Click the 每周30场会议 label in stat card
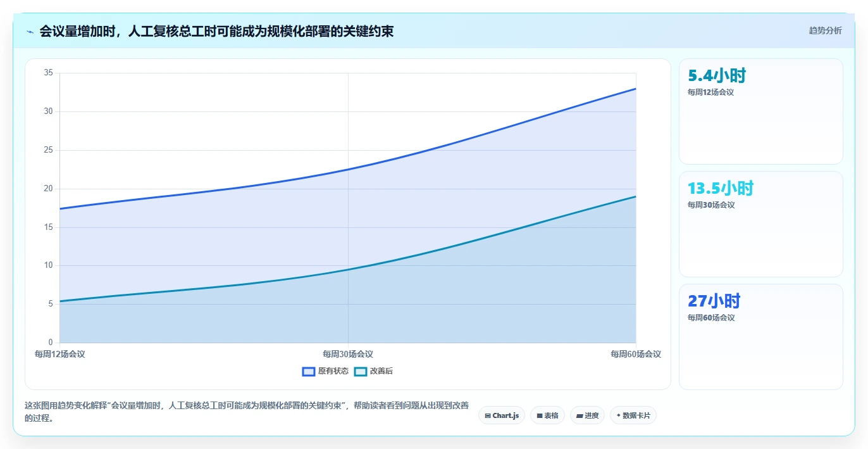 pos(711,205)
